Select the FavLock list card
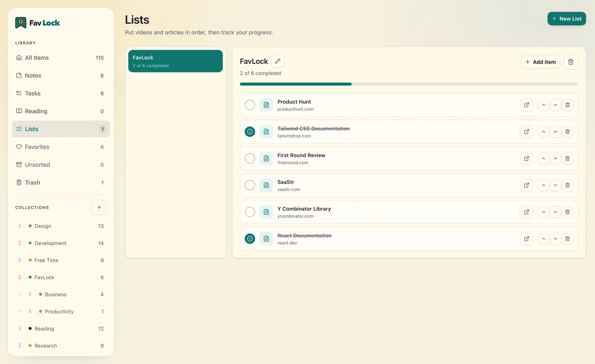The image size is (595, 364). (175, 61)
